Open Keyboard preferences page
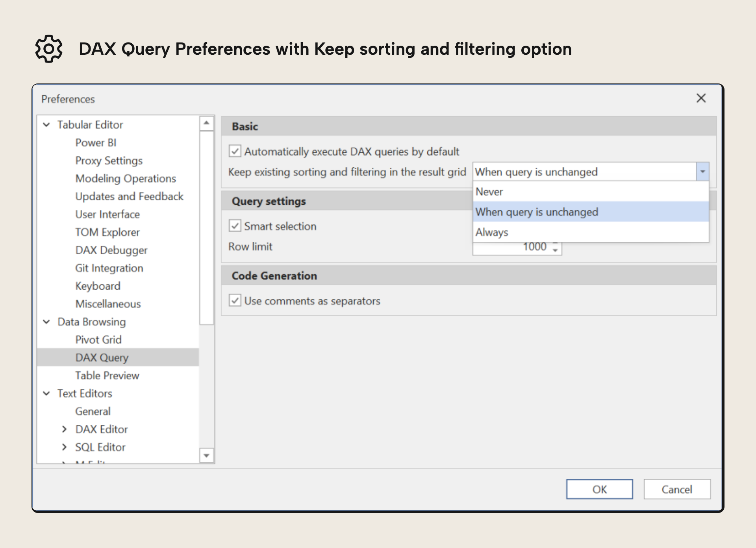 tap(98, 286)
